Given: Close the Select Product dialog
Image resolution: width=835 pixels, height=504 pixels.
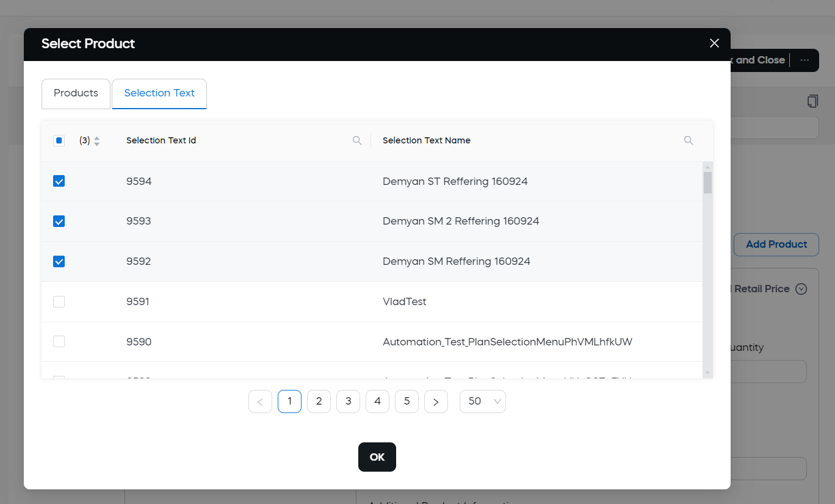Looking at the screenshot, I should [714, 43].
